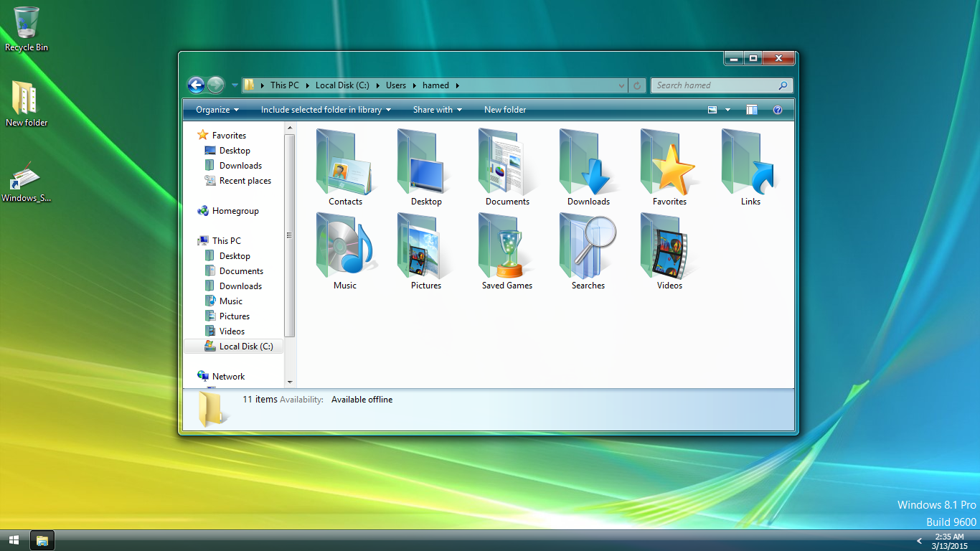Select New folder on the desktop

point(27,103)
